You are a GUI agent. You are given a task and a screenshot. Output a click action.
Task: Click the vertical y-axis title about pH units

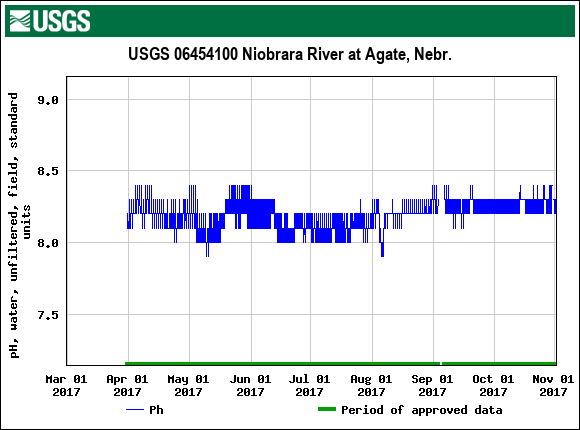point(19,225)
